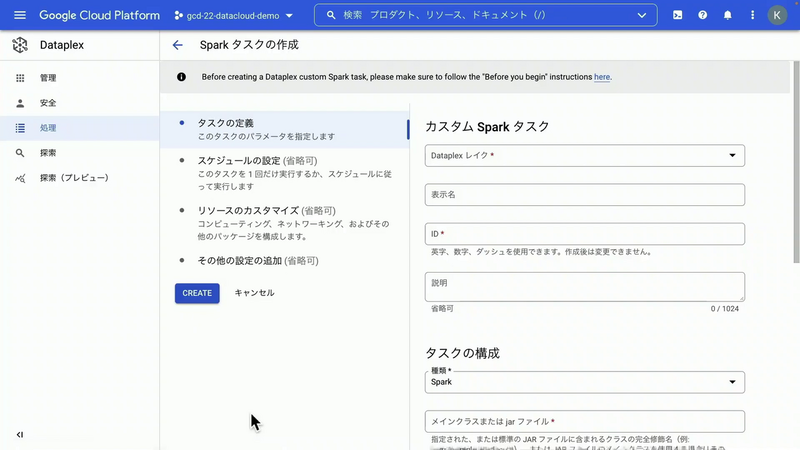Screen dimensions: 800x450
Task: Open 探索 in the sidebar
Action: point(80,153)
